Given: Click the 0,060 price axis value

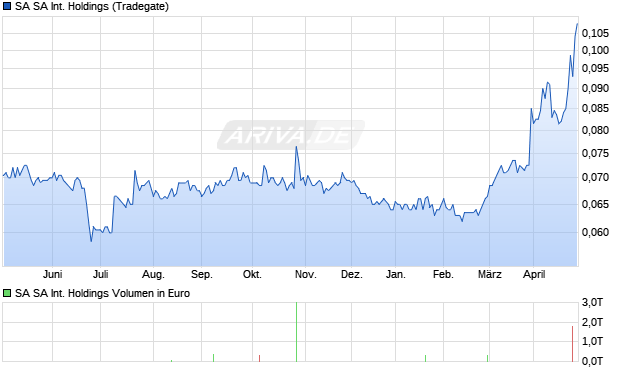Looking at the screenshot, I should click(x=595, y=232).
